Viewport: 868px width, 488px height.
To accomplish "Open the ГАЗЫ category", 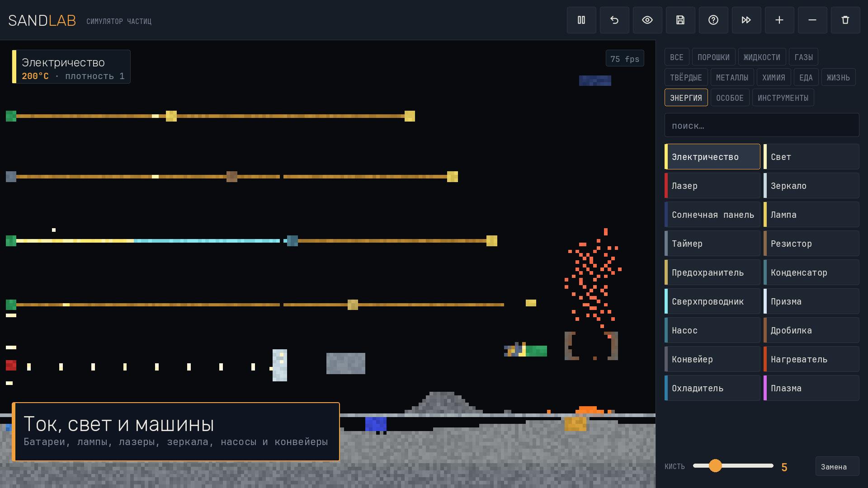I will coord(803,57).
